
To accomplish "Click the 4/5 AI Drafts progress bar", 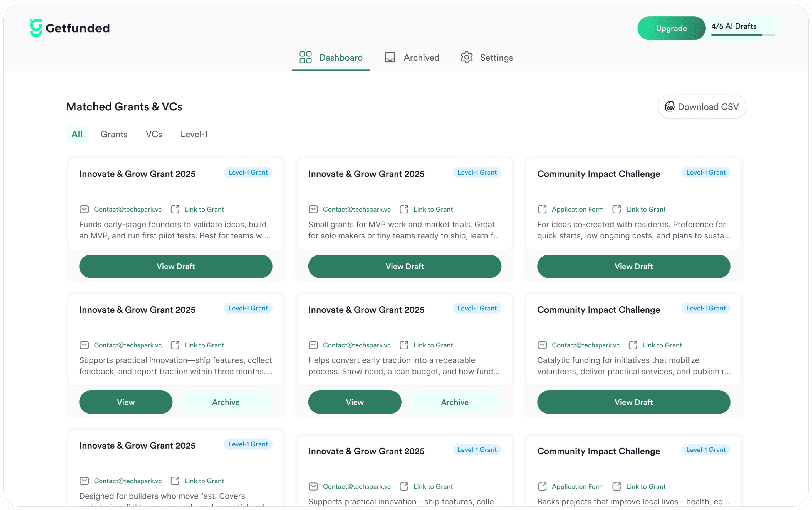I will [743, 35].
